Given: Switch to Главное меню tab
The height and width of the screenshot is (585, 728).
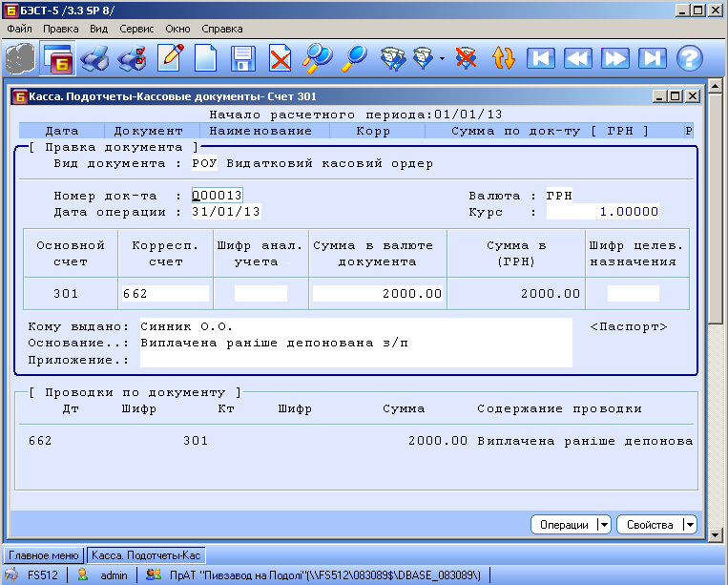Looking at the screenshot, I should [44, 555].
